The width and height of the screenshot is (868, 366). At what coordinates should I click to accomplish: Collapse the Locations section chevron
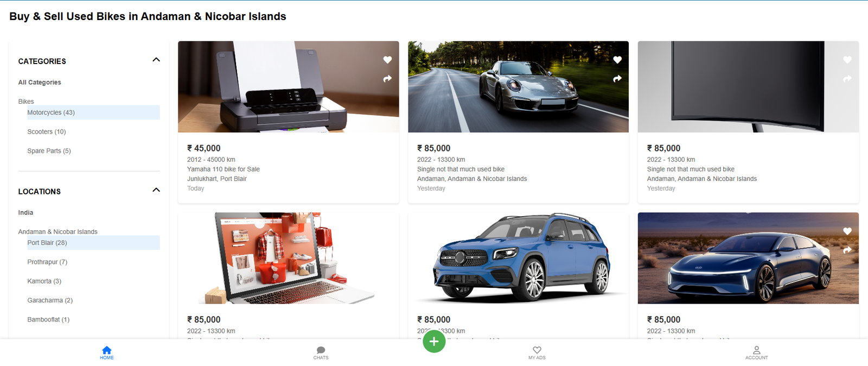(156, 190)
